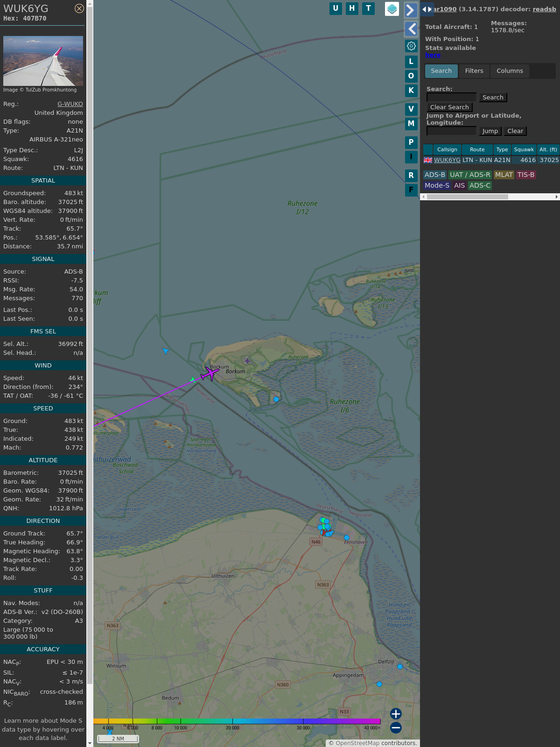Toggle the K map button
560x747 pixels.
tap(411, 90)
